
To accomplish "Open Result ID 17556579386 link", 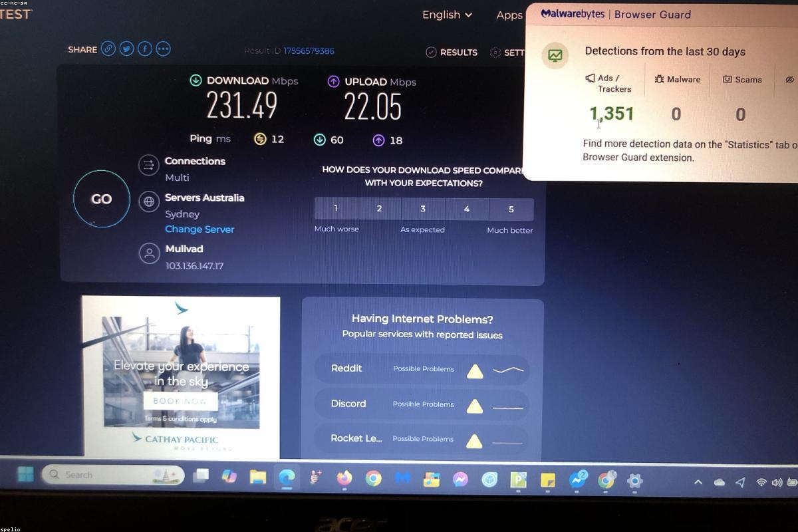I will [x=309, y=51].
